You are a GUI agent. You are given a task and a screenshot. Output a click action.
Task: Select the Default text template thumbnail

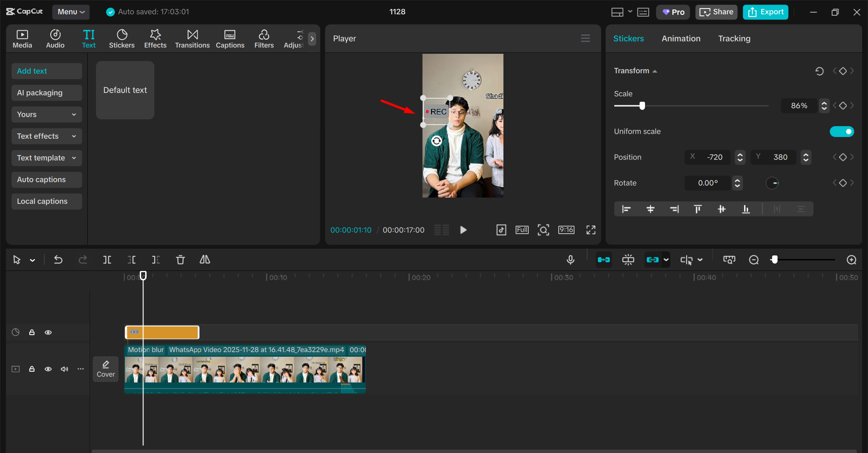[125, 90]
